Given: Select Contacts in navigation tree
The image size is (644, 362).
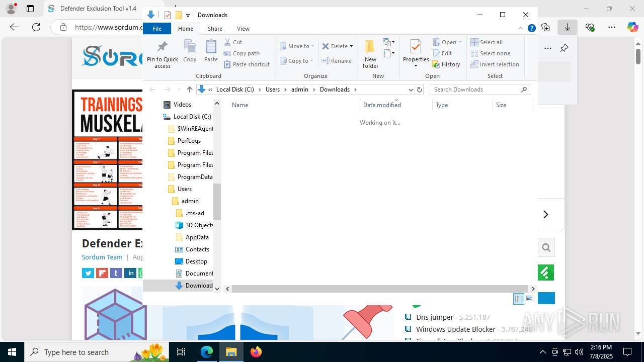Looking at the screenshot, I should click(192, 249).
